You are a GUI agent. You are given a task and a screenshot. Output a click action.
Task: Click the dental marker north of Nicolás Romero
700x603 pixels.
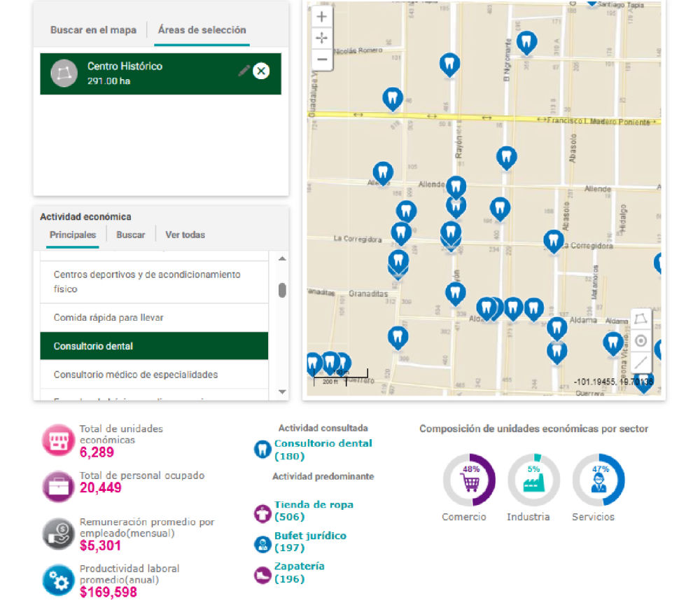[449, 64]
